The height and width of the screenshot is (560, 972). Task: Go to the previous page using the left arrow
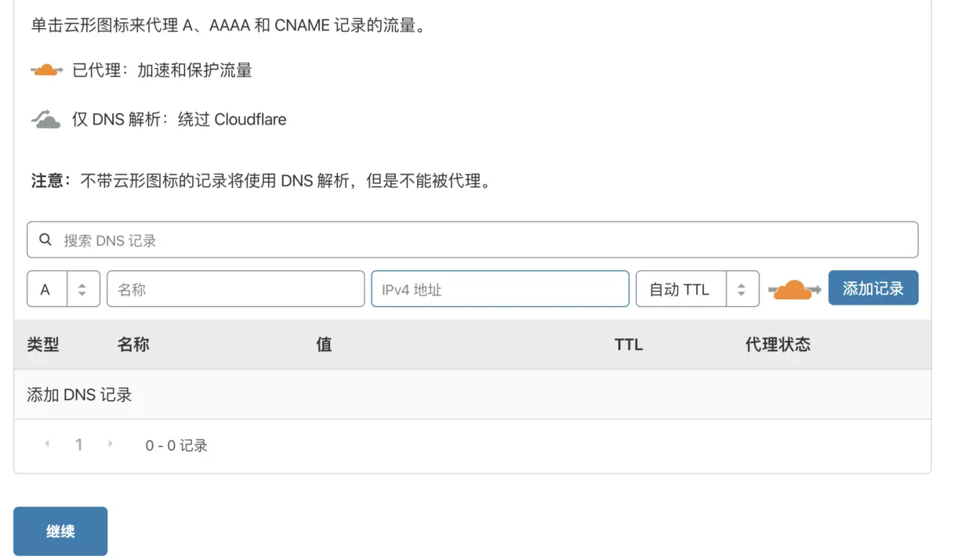[47, 444]
